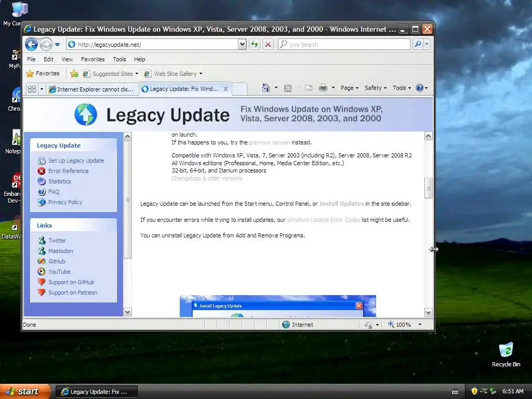
Task: Open the Mastodon link
Action: pos(60,251)
